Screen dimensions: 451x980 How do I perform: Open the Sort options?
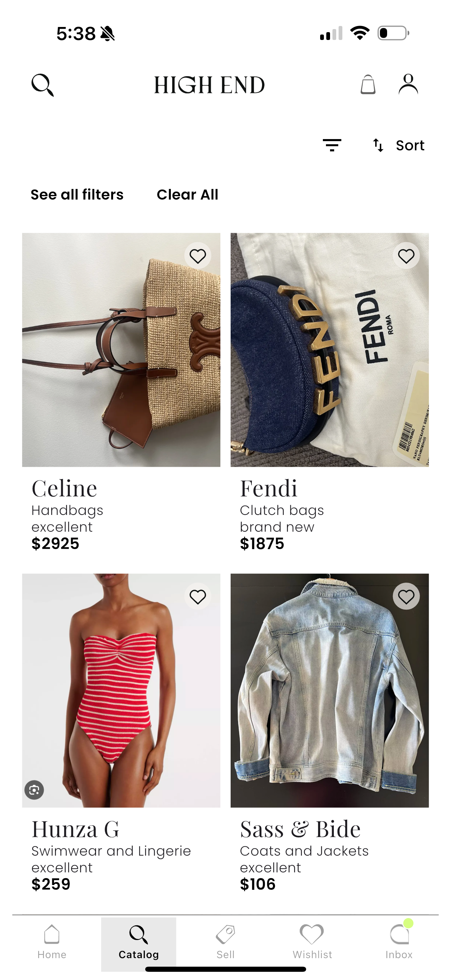click(398, 145)
